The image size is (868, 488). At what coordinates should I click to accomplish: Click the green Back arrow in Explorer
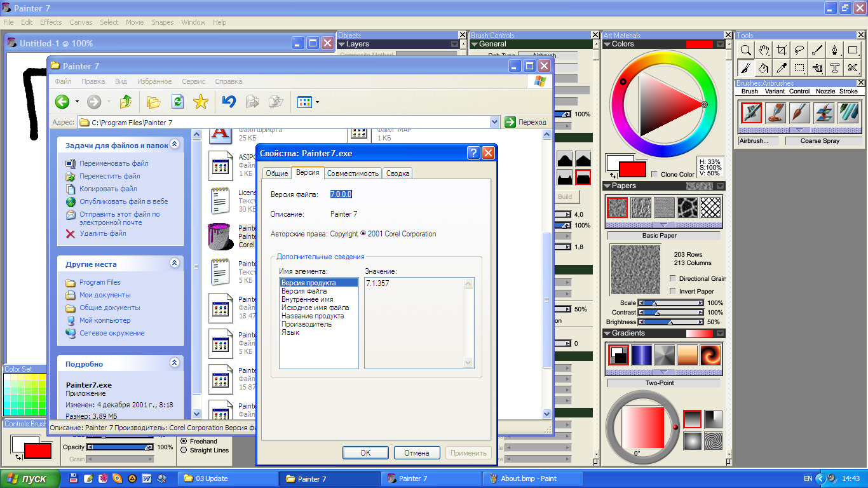click(x=62, y=102)
